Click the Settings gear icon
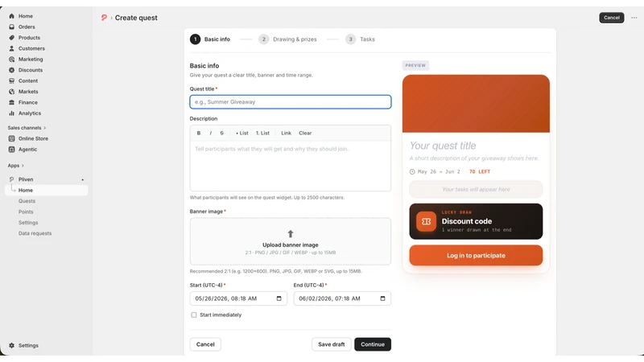 point(11,346)
